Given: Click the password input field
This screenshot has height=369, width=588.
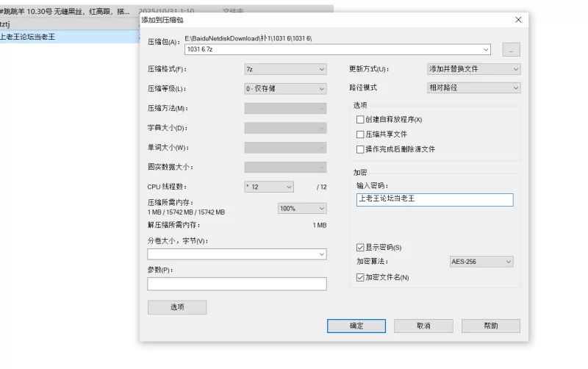Looking at the screenshot, I should [x=433, y=199].
